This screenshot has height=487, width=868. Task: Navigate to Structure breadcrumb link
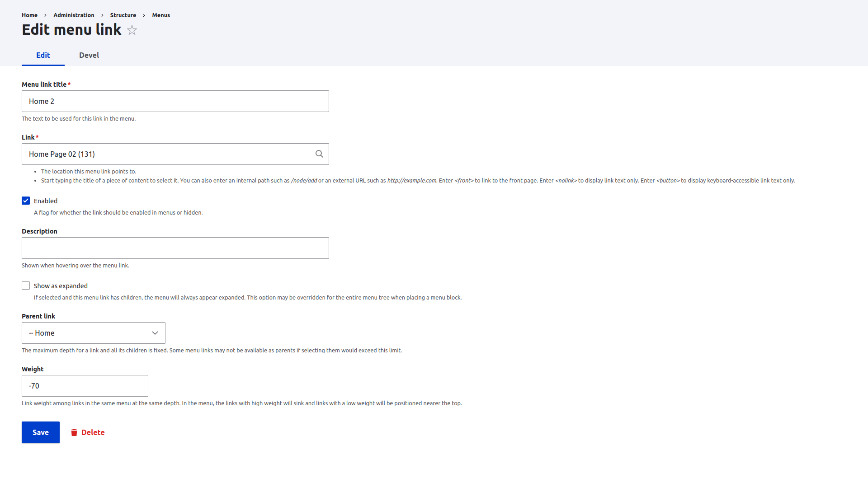click(123, 15)
